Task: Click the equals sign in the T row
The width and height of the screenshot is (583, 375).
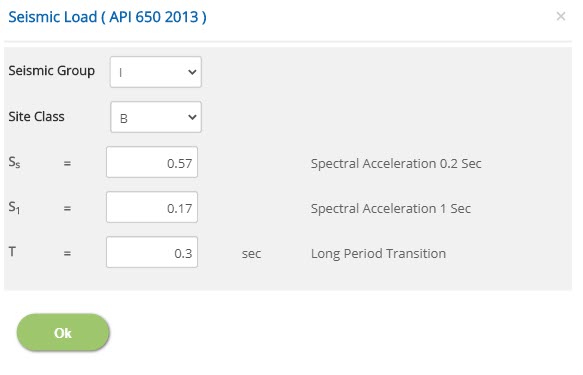Action: (67, 253)
